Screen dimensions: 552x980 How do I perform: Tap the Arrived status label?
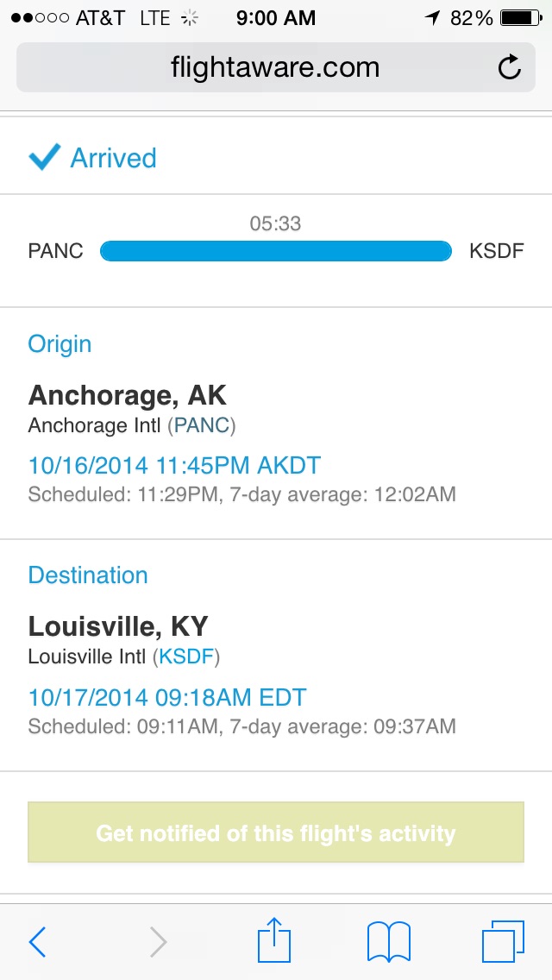click(x=113, y=158)
